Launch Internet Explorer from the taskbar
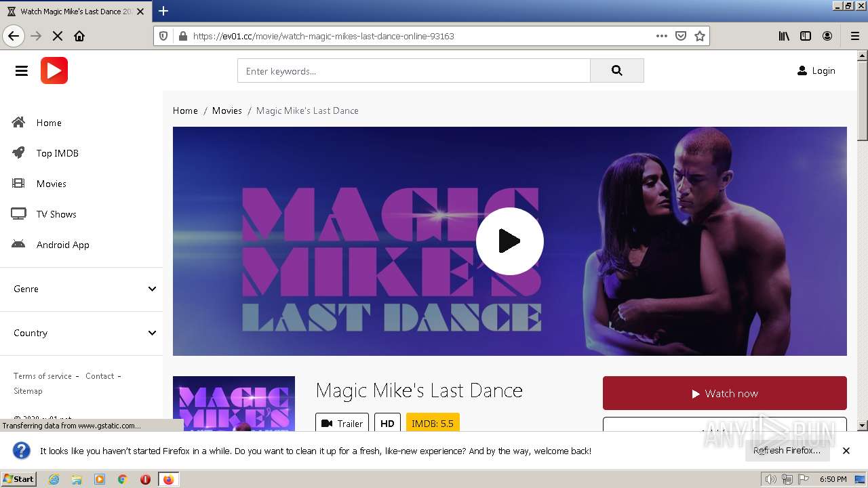 (x=54, y=479)
